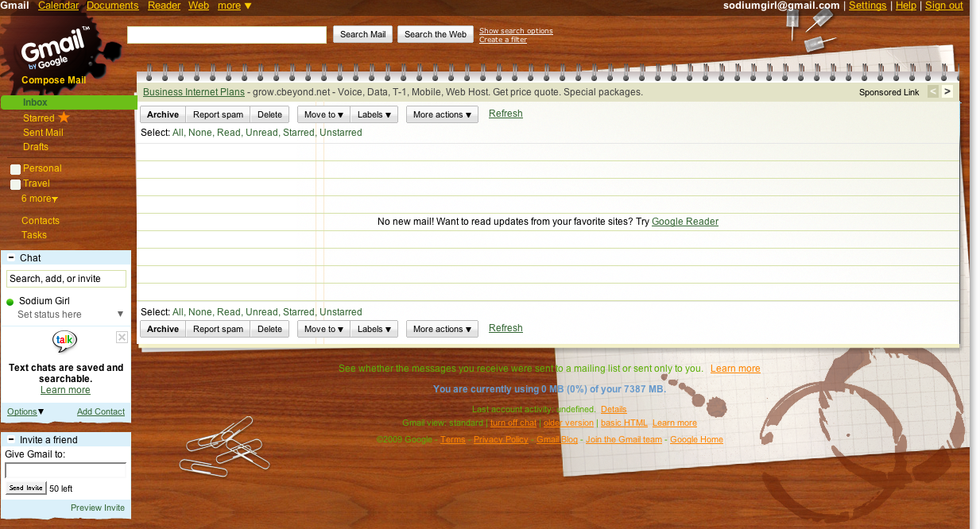Click Create a filter
980x529 pixels.
[503, 40]
